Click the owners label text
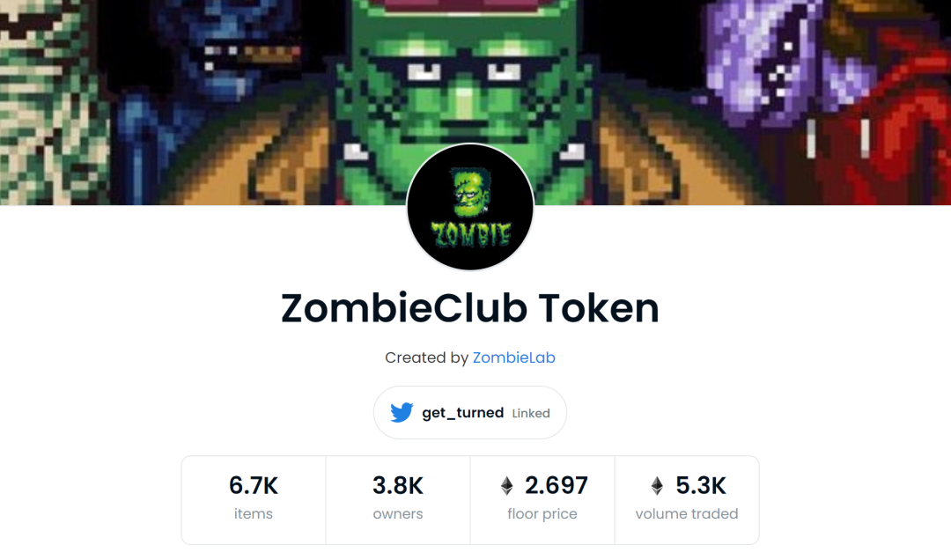This screenshot has height=560, width=951. tap(398, 514)
